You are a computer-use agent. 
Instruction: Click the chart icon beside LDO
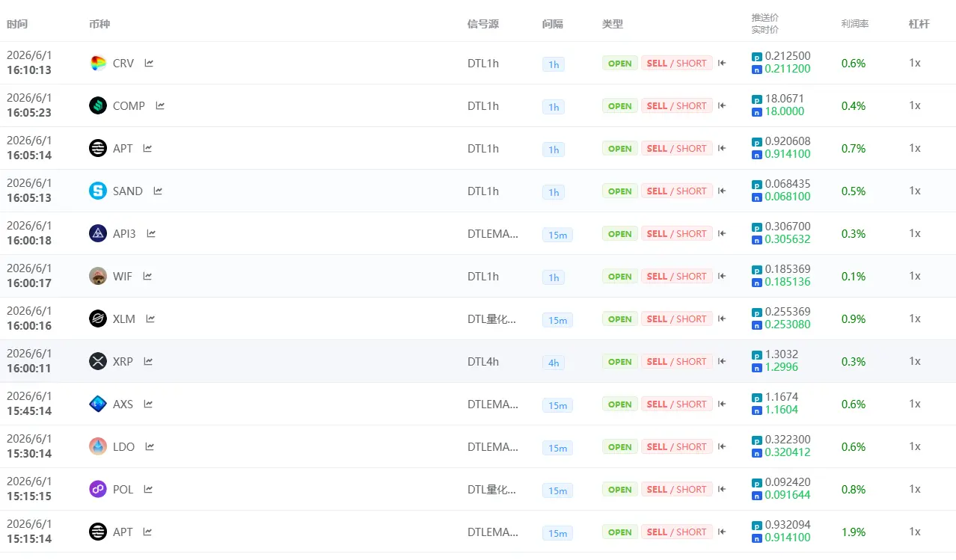pyautogui.click(x=150, y=447)
